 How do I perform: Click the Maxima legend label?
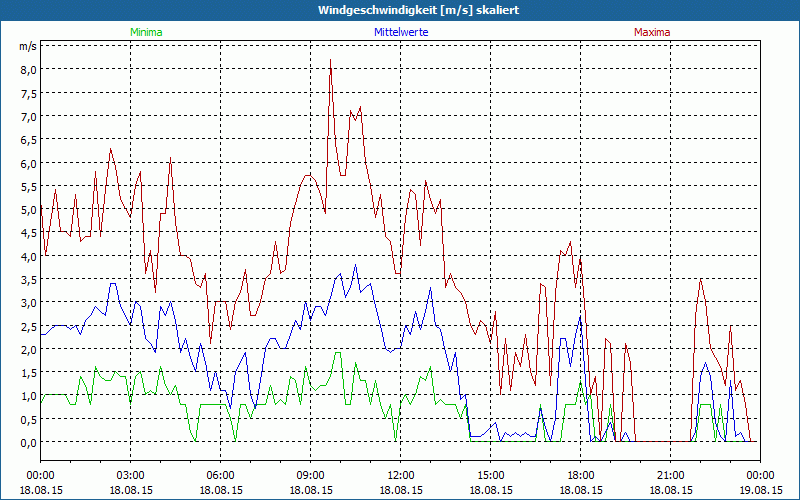tap(652, 32)
